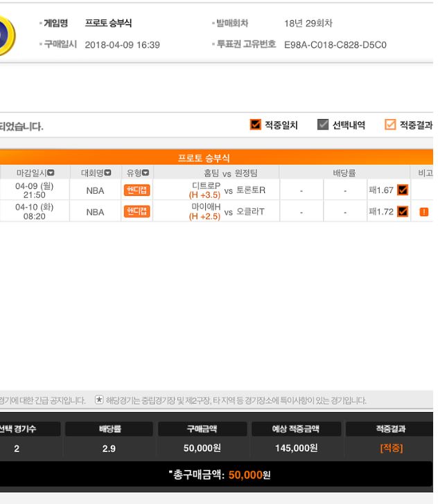Screen dimensions: 438x504
Task: Click the 마이애H vs 오클라T match
Action: click(227, 212)
